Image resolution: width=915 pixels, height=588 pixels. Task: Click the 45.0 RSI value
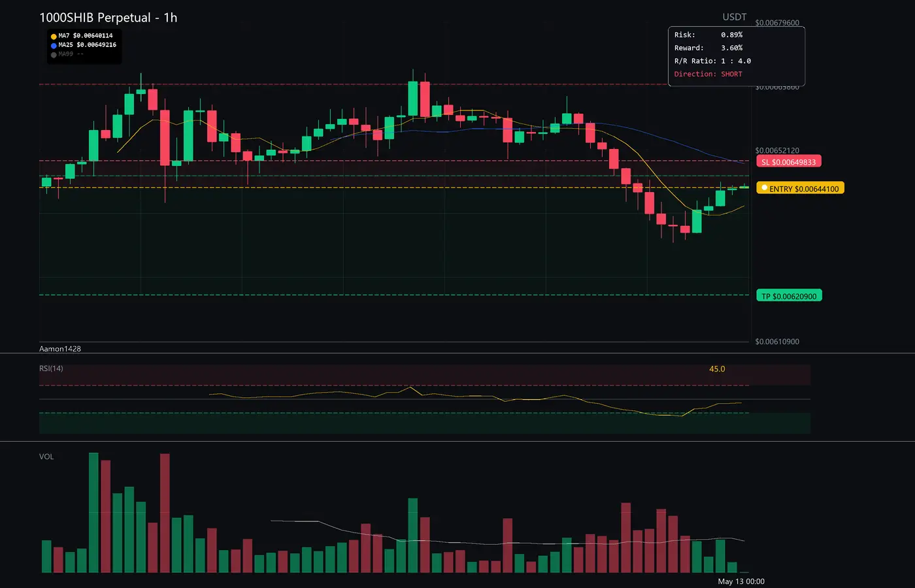[717, 369]
